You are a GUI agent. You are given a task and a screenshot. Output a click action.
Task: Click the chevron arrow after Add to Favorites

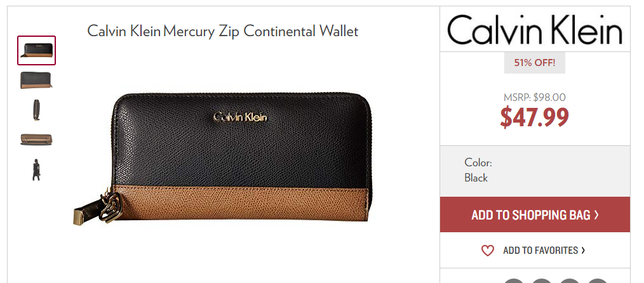click(x=583, y=250)
